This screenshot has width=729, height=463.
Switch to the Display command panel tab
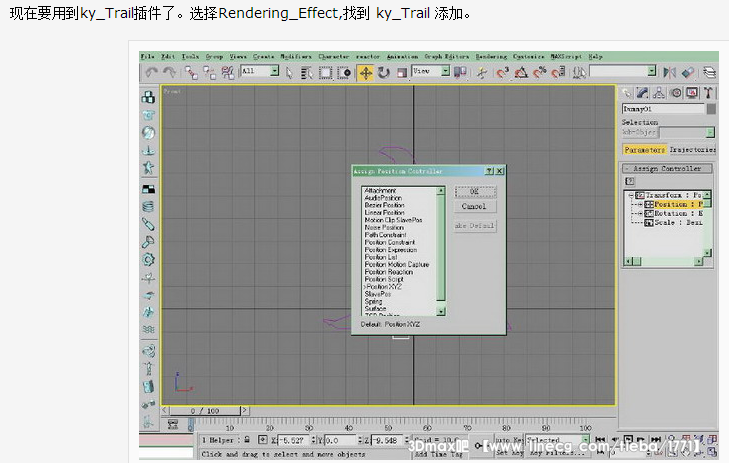click(x=692, y=93)
